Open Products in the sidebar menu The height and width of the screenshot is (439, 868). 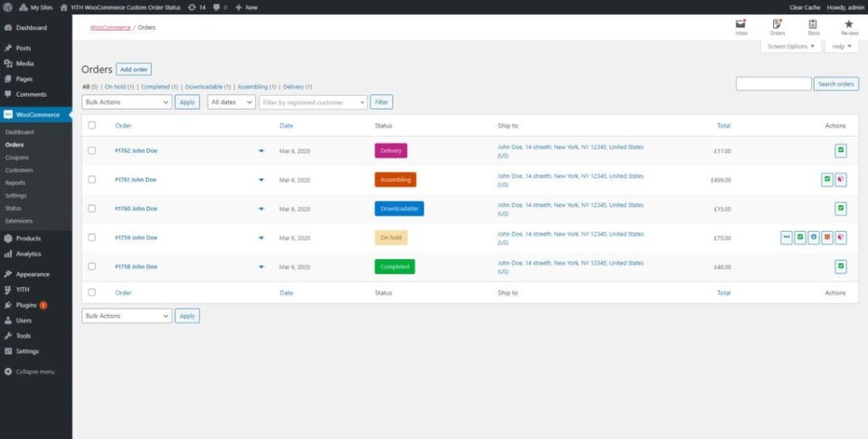29,239
